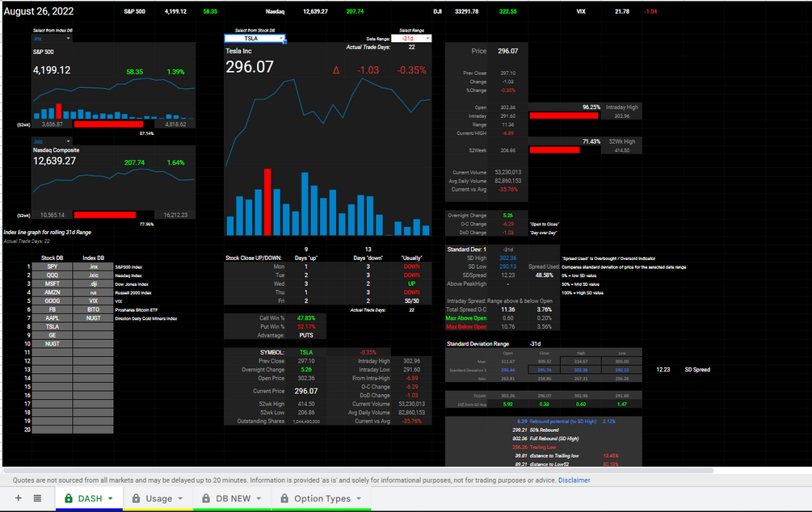Image resolution: width=812 pixels, height=512 pixels.
Task: Open the TSLA stock selection dropdown
Action: (x=281, y=38)
